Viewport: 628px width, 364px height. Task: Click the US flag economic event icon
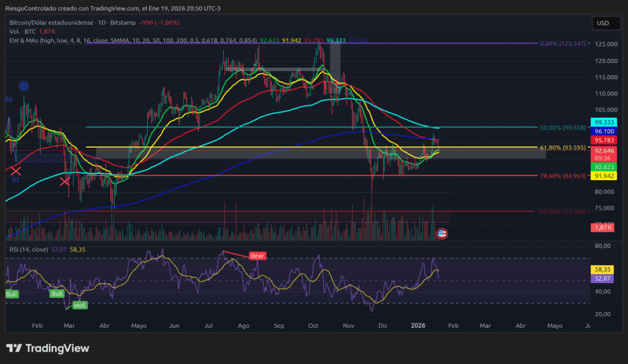441,233
